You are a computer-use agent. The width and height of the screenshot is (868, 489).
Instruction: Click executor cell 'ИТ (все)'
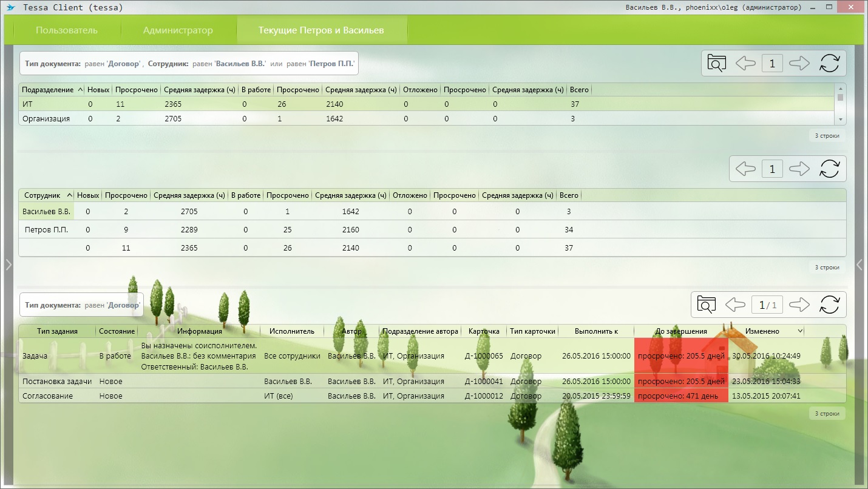(x=280, y=396)
